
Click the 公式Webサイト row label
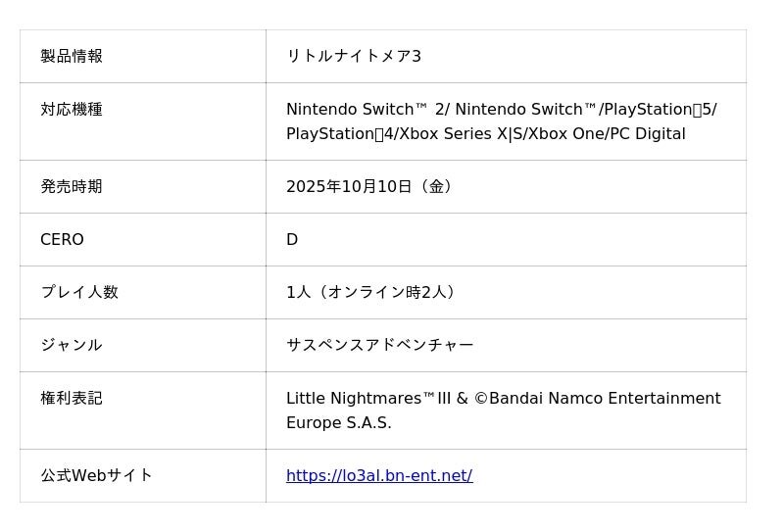(96, 476)
